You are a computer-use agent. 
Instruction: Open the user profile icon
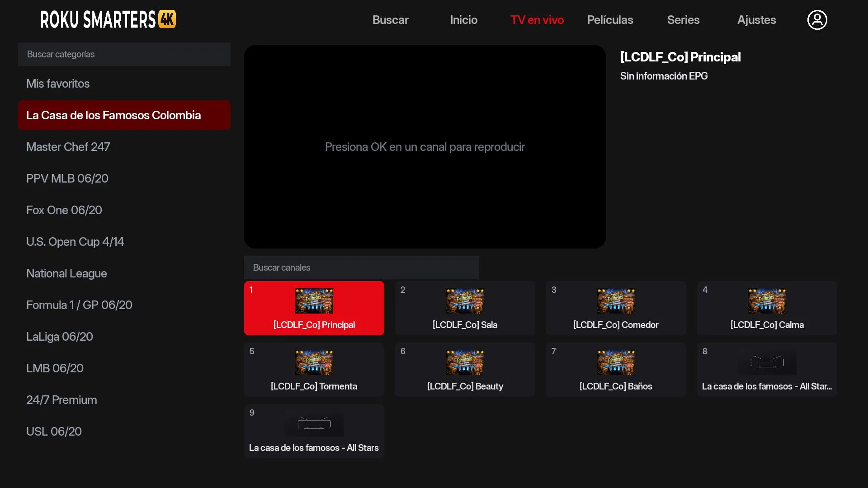click(817, 20)
